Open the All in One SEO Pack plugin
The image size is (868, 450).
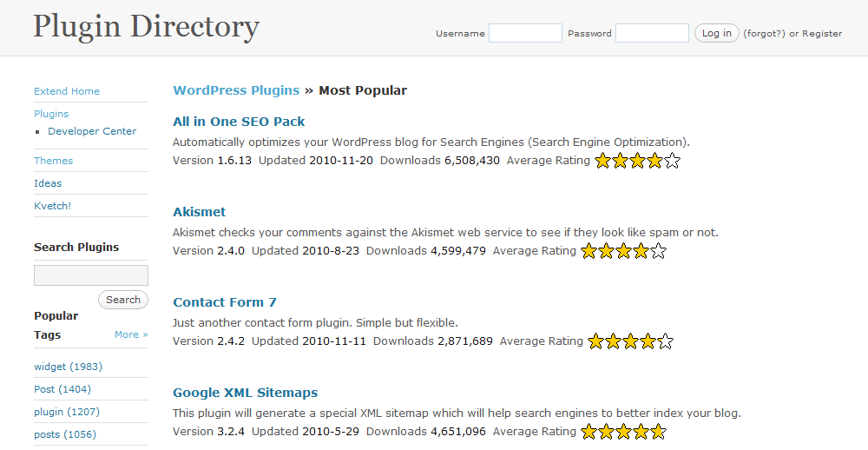pyautogui.click(x=239, y=122)
